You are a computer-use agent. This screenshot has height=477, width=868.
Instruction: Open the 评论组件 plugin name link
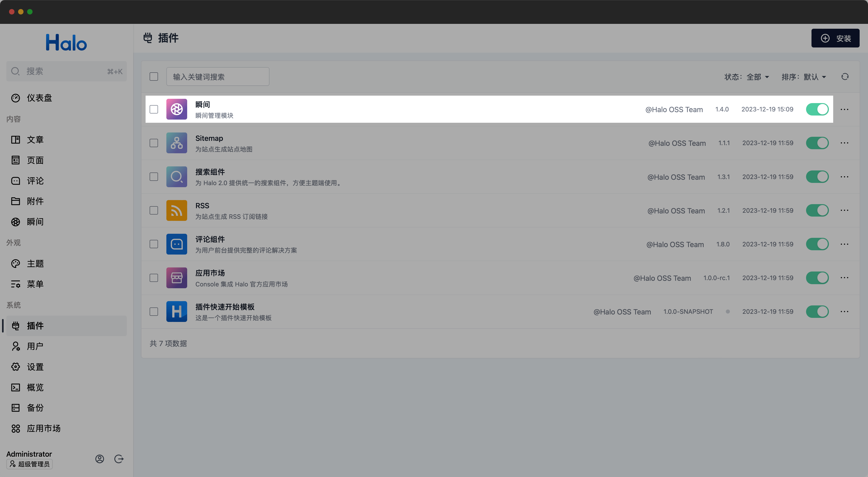coord(210,239)
